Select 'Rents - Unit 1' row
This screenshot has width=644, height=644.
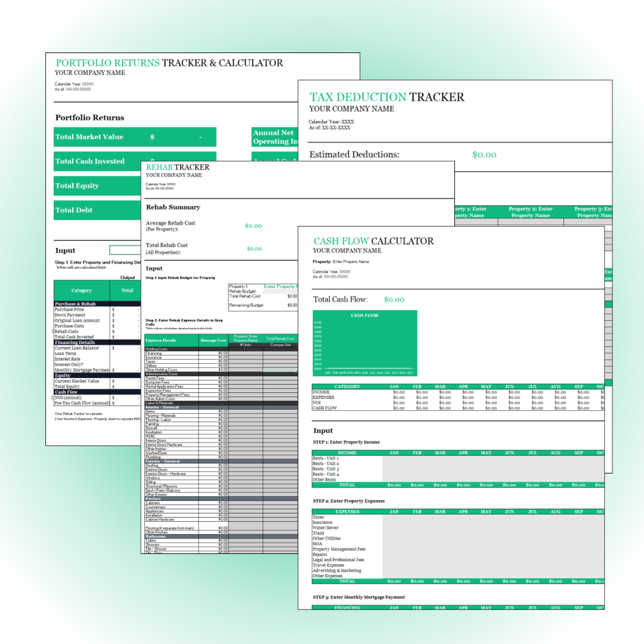point(458,458)
